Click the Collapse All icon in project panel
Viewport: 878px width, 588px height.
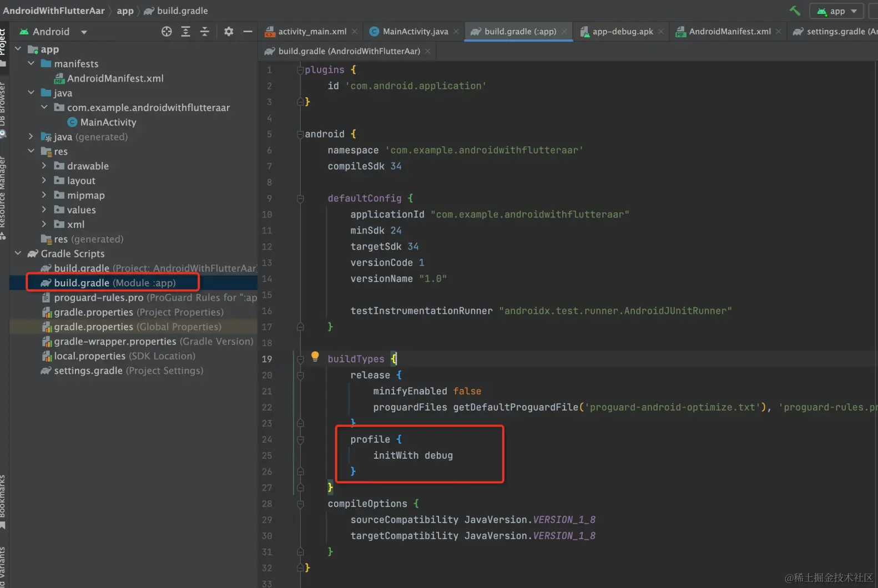point(205,32)
